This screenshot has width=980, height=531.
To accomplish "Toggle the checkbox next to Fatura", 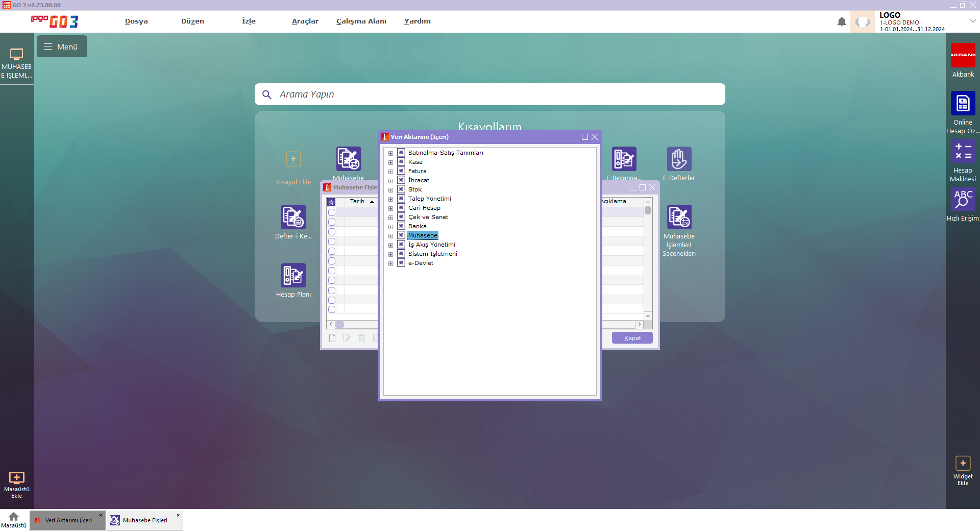I will click(401, 171).
